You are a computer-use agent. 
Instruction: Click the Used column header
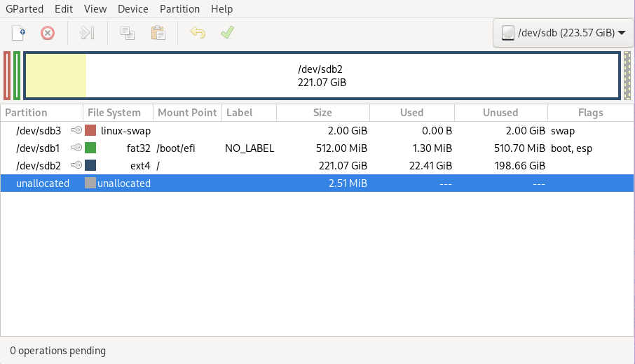point(412,113)
